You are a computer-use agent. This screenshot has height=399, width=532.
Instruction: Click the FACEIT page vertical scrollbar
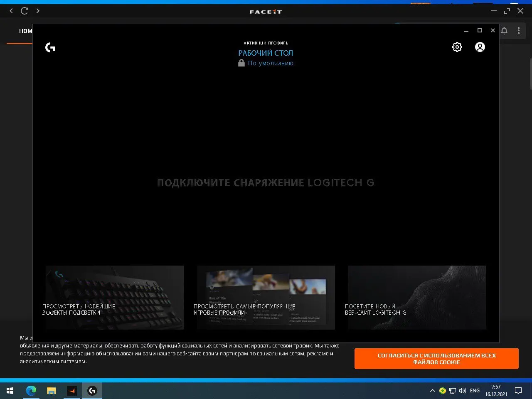pyautogui.click(x=530, y=74)
